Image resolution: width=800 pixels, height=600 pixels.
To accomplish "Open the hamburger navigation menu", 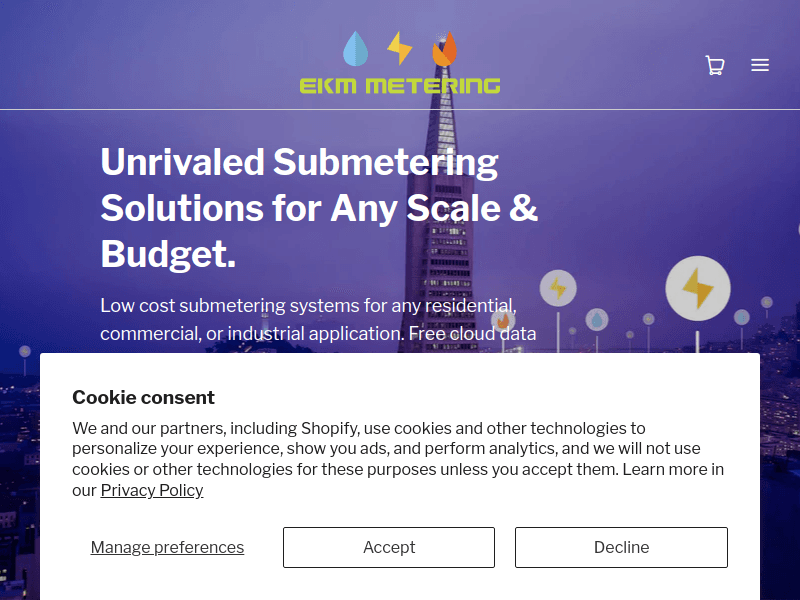I will pyautogui.click(x=760, y=66).
